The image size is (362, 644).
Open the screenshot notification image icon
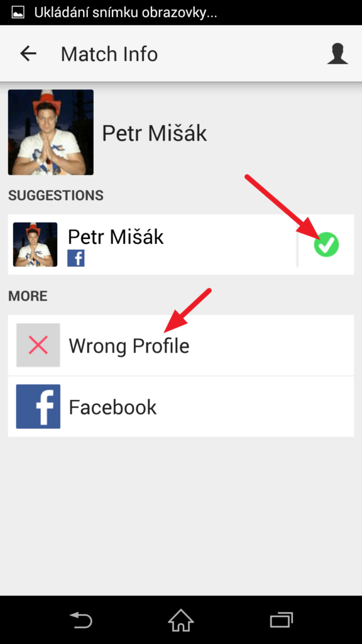tap(17, 13)
